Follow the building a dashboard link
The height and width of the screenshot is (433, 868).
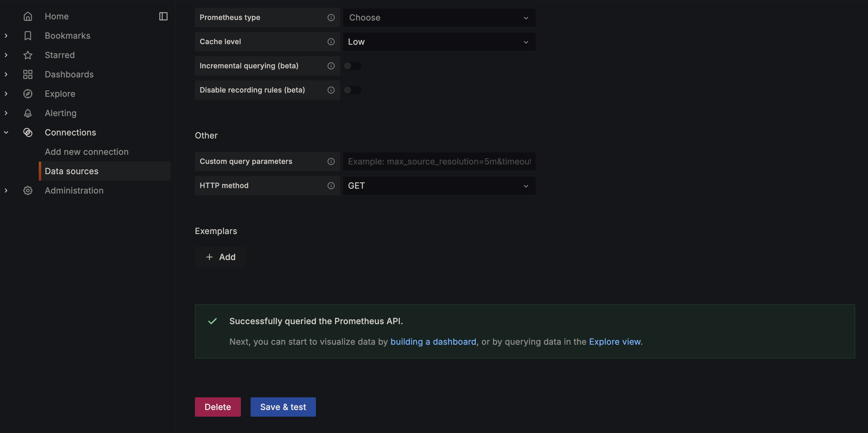click(x=433, y=341)
